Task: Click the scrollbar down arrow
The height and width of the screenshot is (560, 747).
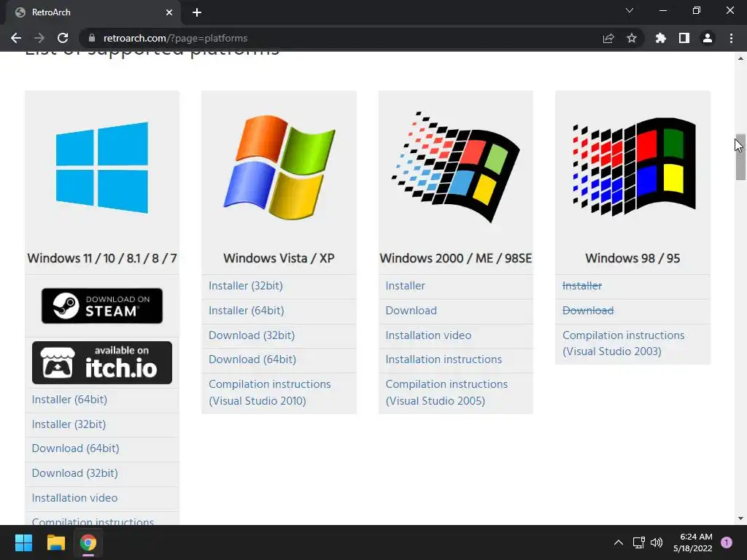Action: click(x=740, y=518)
